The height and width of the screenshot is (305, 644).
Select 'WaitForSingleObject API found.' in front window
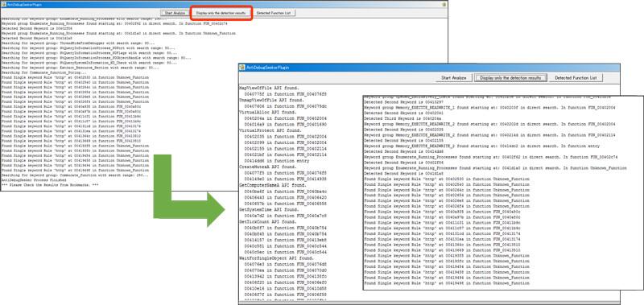coord(275,258)
